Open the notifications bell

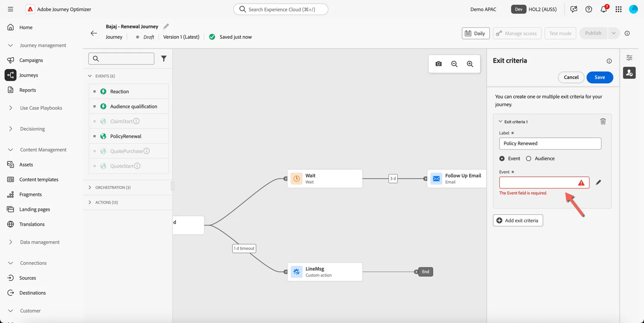[603, 9]
